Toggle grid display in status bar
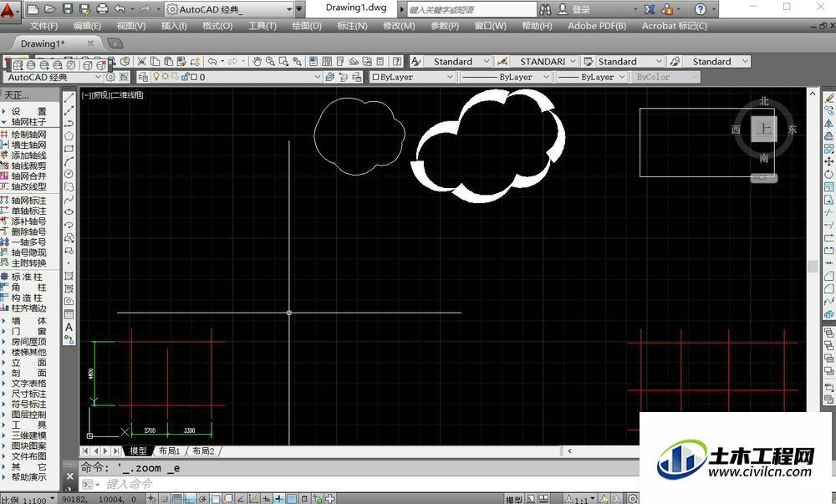836x504 pixels. pos(177,499)
